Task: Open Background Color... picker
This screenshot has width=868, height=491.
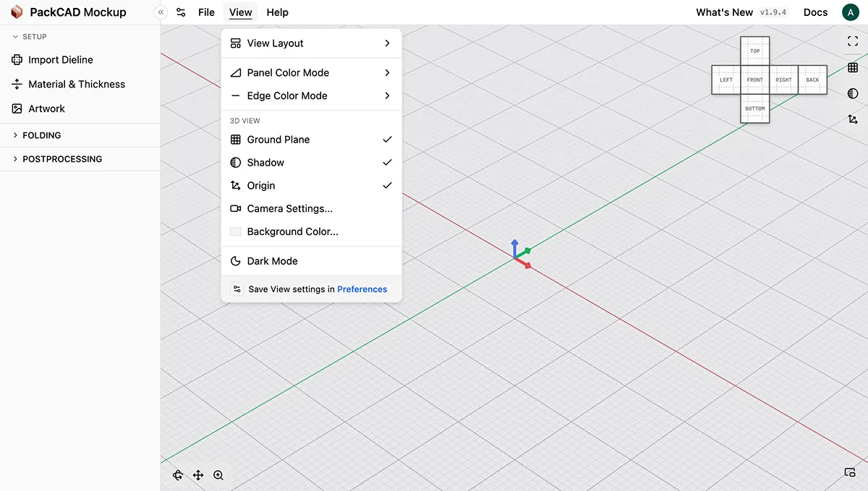Action: click(x=311, y=232)
